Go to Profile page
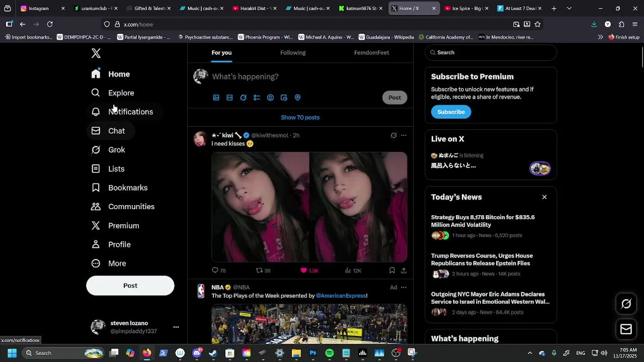Image resolution: width=644 pixels, height=362 pixels. 111,244
